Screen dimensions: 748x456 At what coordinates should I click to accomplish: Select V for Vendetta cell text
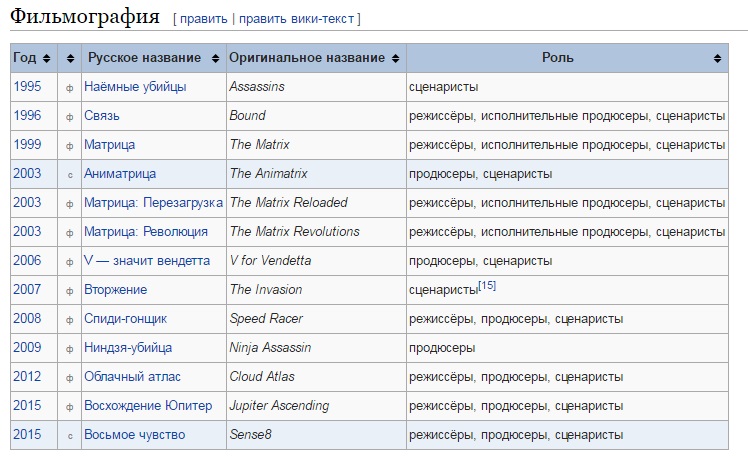click(270, 261)
